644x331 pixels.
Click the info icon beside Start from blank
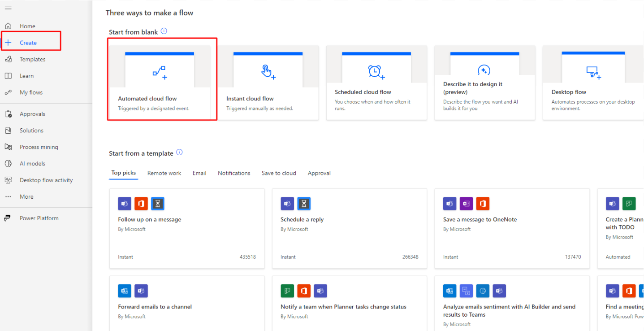tap(164, 31)
